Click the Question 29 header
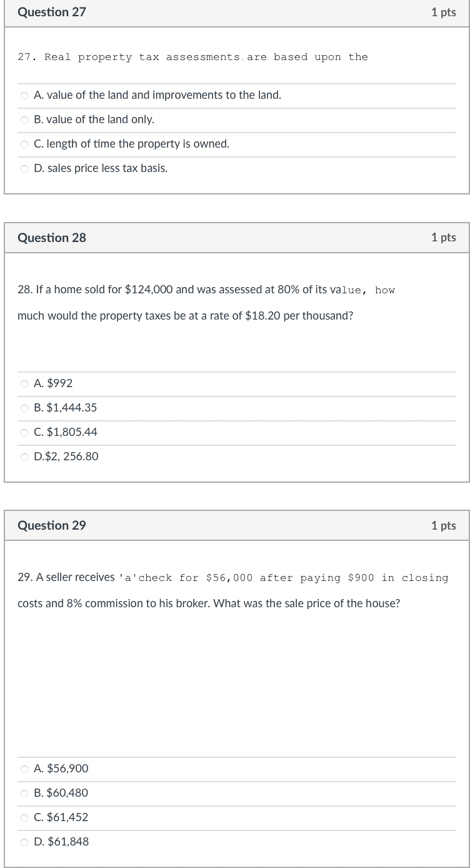Viewport: 470px width, 868px height. pyautogui.click(x=52, y=525)
